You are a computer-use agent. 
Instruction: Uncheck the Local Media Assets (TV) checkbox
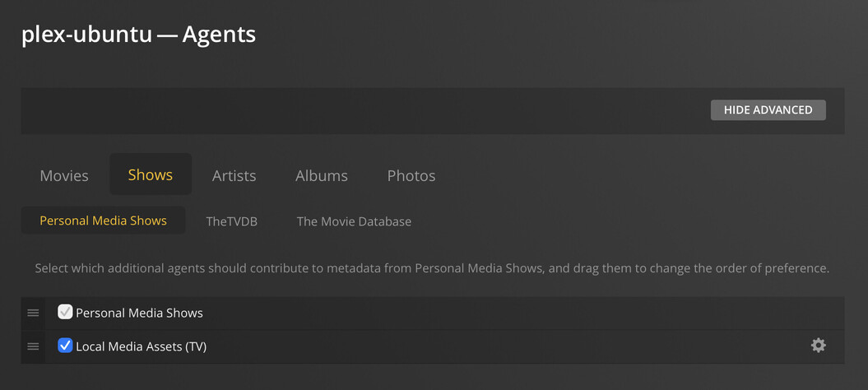pyautogui.click(x=65, y=346)
